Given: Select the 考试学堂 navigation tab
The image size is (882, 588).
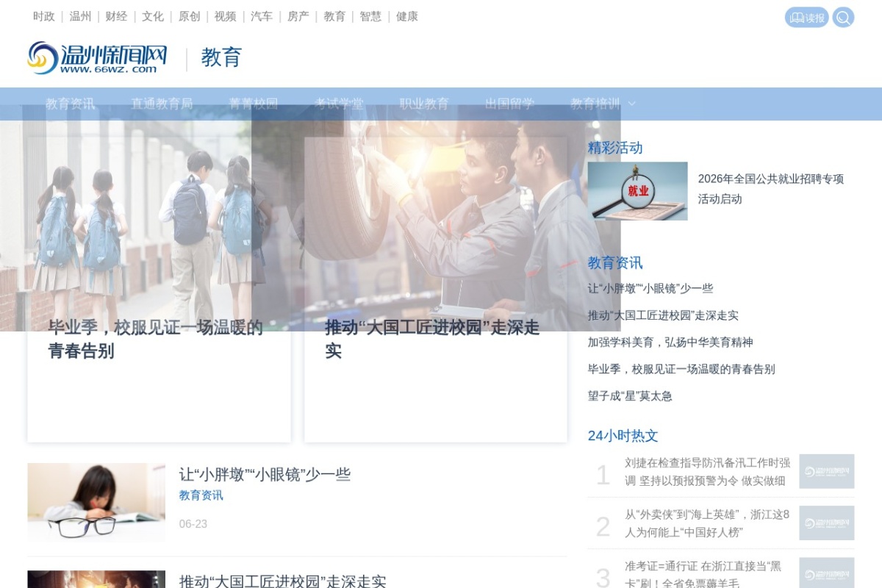Looking at the screenshot, I should (339, 104).
